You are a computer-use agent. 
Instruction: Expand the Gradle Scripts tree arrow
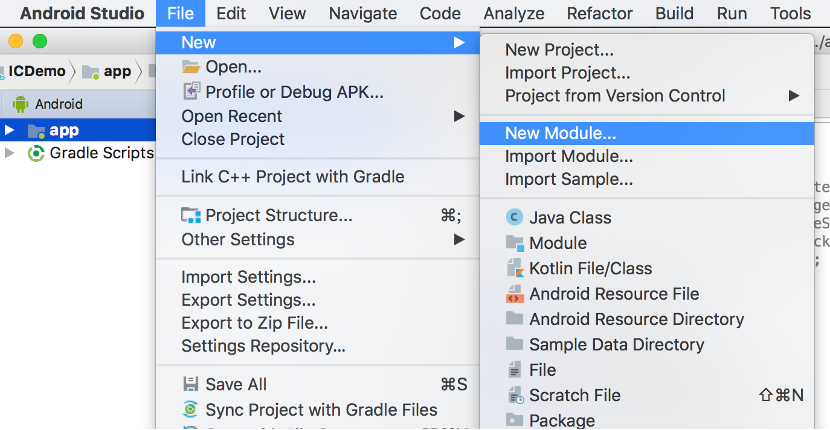[x=9, y=153]
